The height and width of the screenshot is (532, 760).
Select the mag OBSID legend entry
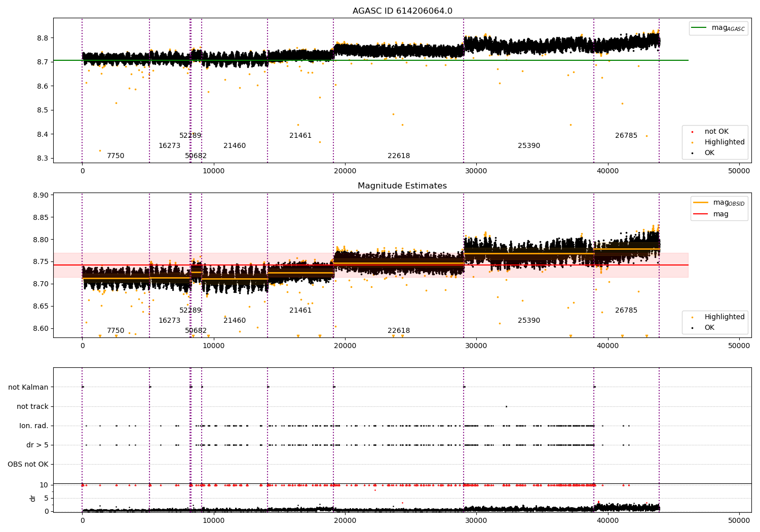tap(719, 203)
